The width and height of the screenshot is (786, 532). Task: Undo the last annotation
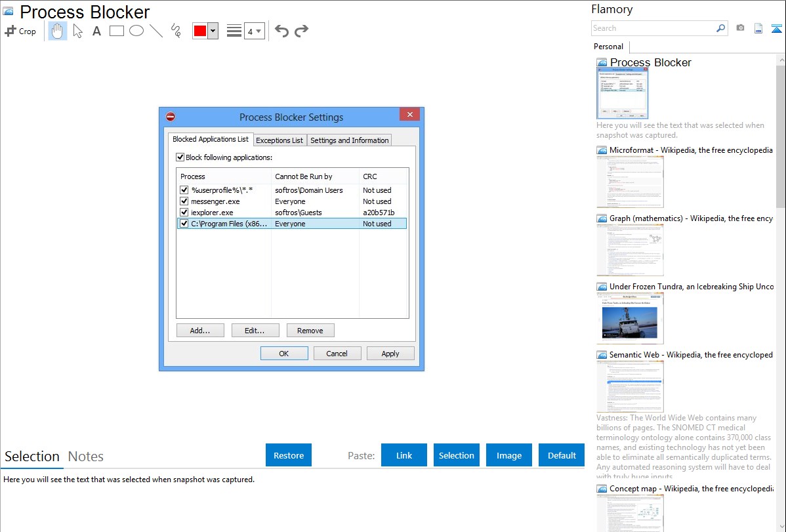[x=281, y=31]
